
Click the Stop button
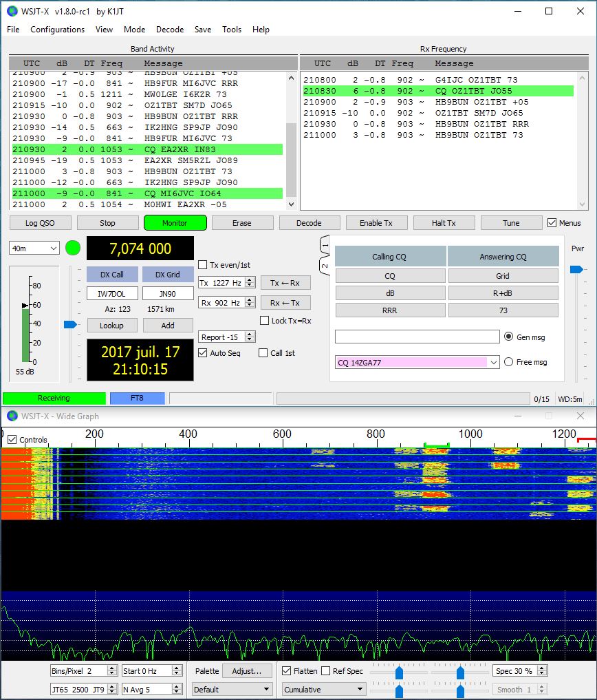107,223
